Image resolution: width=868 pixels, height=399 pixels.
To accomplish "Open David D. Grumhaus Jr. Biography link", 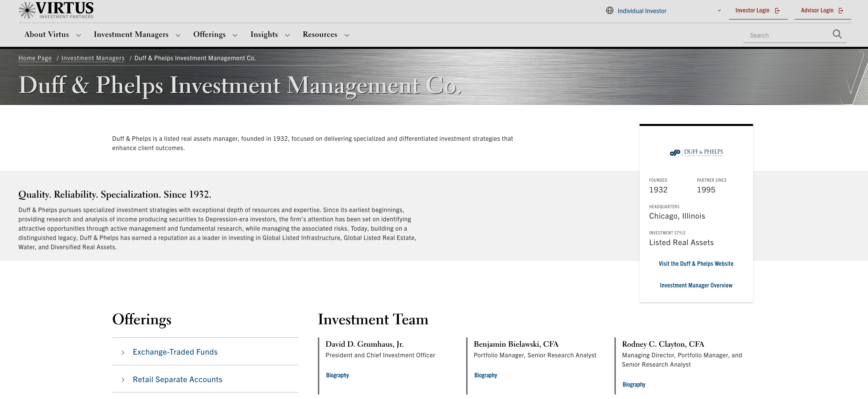I will click(337, 375).
